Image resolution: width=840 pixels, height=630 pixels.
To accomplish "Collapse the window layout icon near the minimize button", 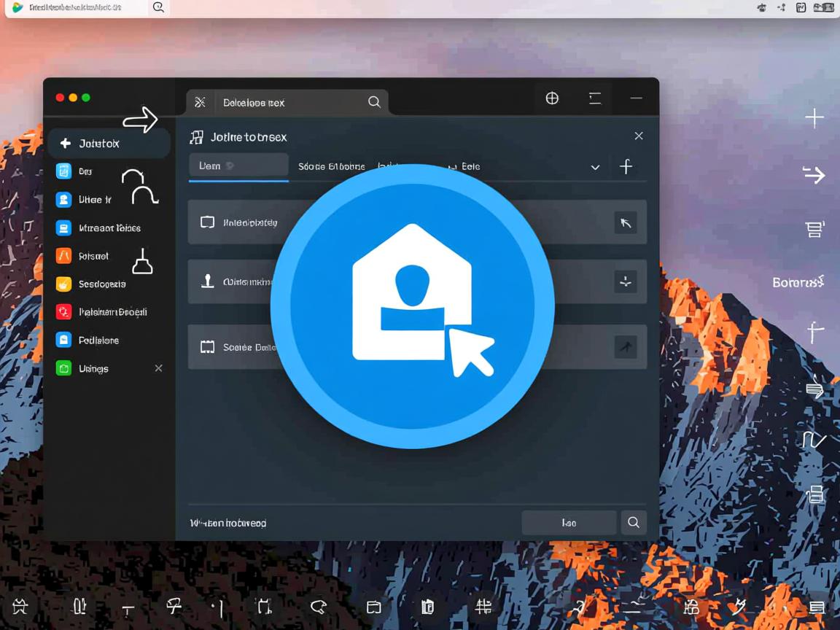I will click(594, 97).
